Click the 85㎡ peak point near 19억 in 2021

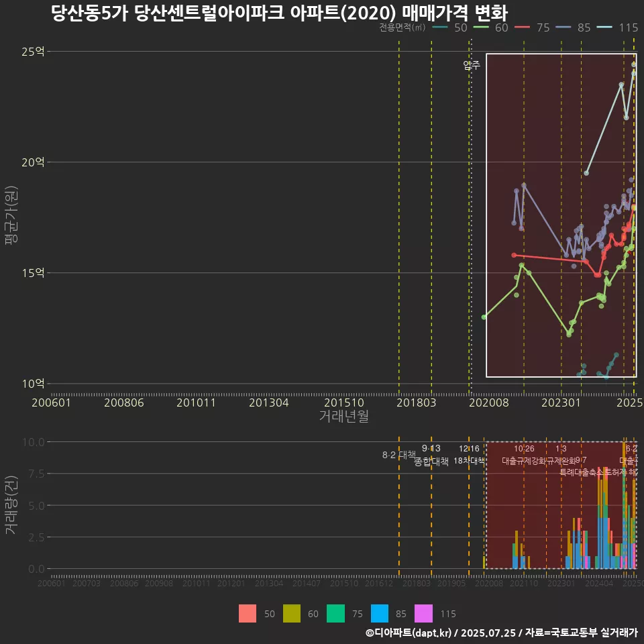pos(524,185)
